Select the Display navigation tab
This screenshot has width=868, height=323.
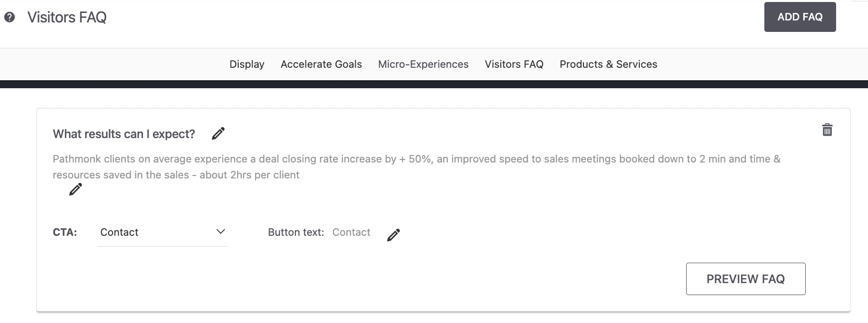[x=247, y=64]
